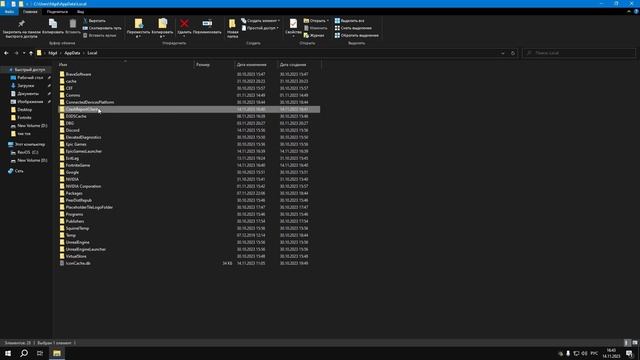
Task: Create a New folder (Новая папка)
Action: point(232,28)
